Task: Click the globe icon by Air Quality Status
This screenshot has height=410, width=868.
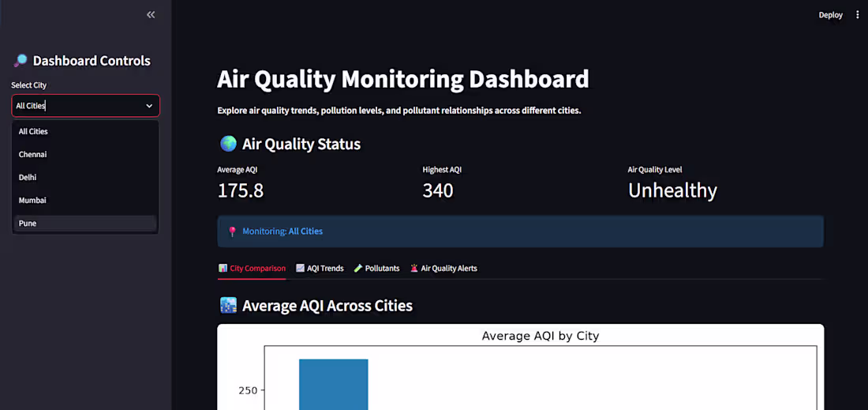Action: (x=228, y=144)
